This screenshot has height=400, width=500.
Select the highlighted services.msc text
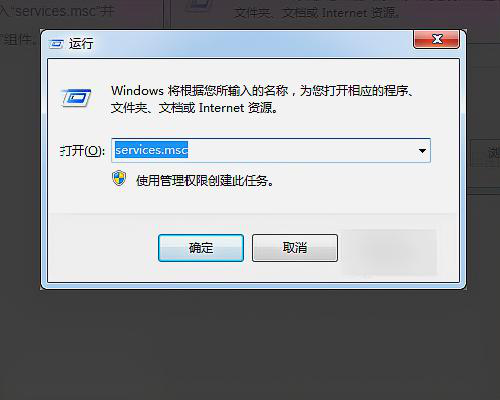point(151,150)
